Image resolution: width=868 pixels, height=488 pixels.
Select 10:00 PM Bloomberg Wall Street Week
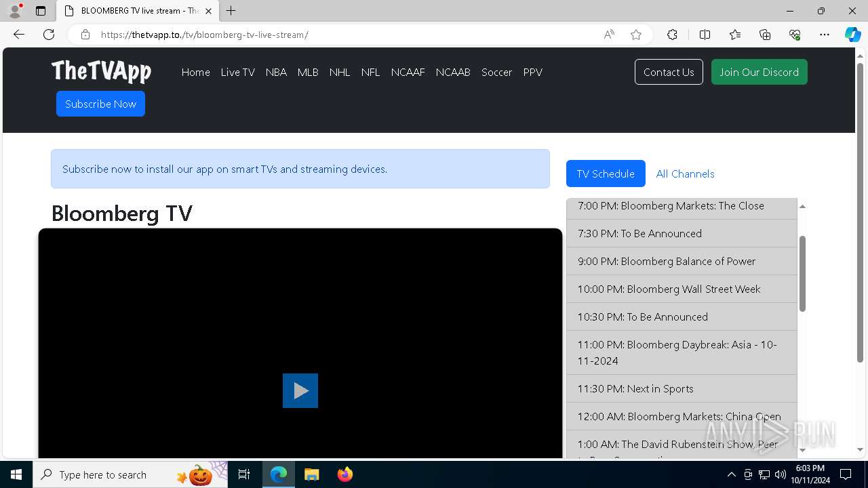[x=682, y=289]
